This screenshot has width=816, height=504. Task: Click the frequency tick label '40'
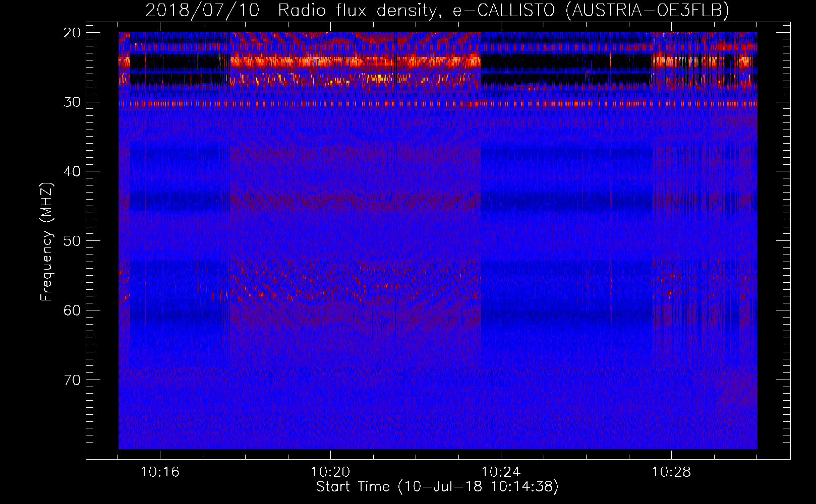click(x=73, y=171)
